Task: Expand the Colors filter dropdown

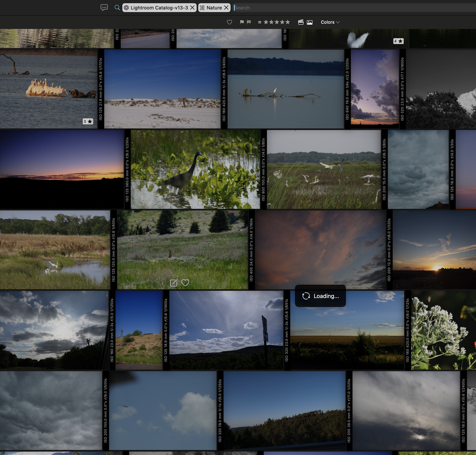Action: (x=330, y=22)
